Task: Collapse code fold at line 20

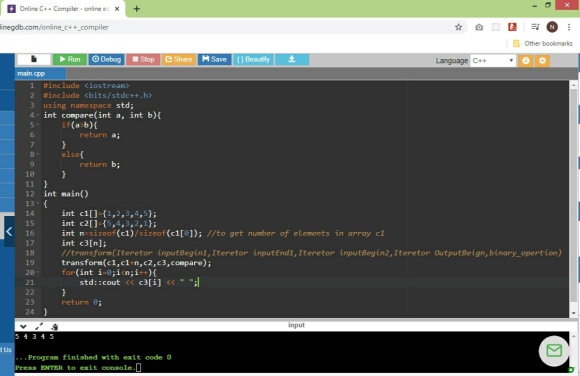Action: tap(37, 272)
